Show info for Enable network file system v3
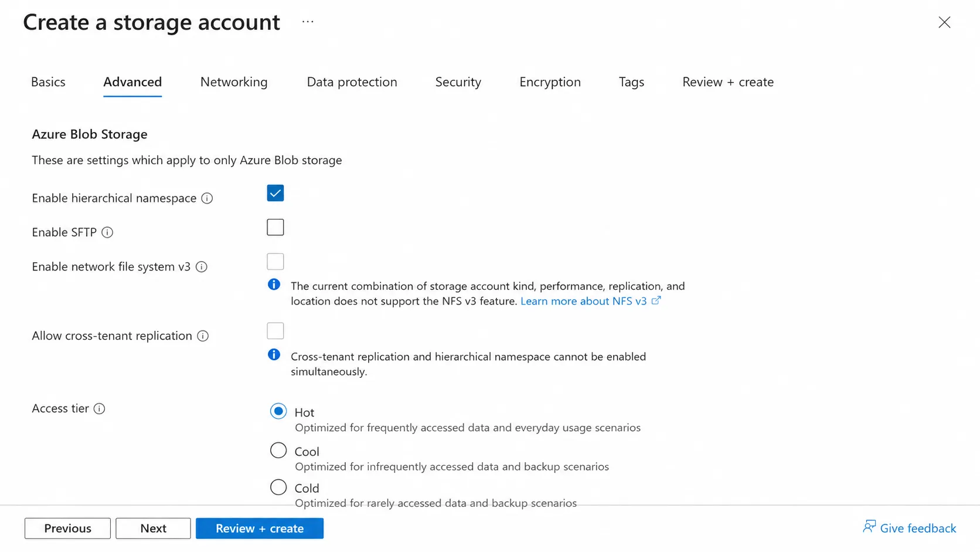The width and height of the screenshot is (980, 552). [x=202, y=267]
